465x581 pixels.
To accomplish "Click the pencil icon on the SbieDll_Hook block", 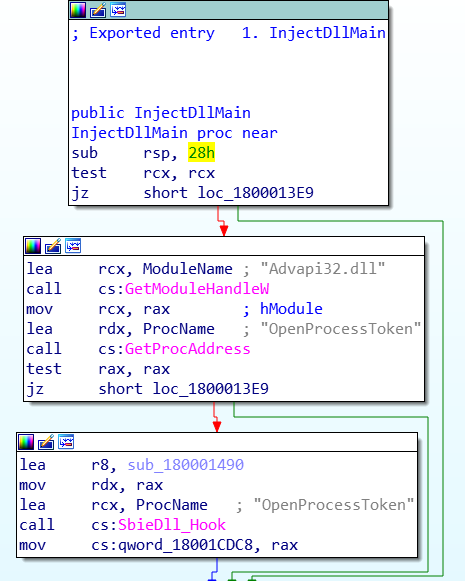I will [46, 442].
